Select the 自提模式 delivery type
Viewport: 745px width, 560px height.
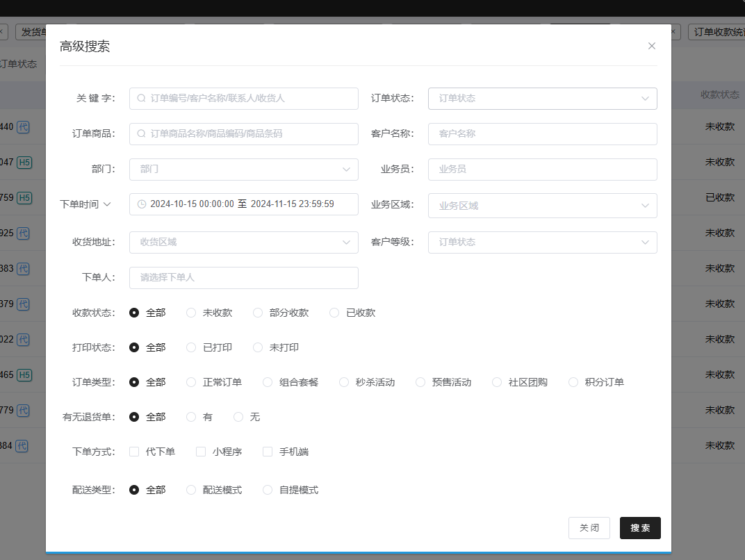pyautogui.click(x=268, y=490)
